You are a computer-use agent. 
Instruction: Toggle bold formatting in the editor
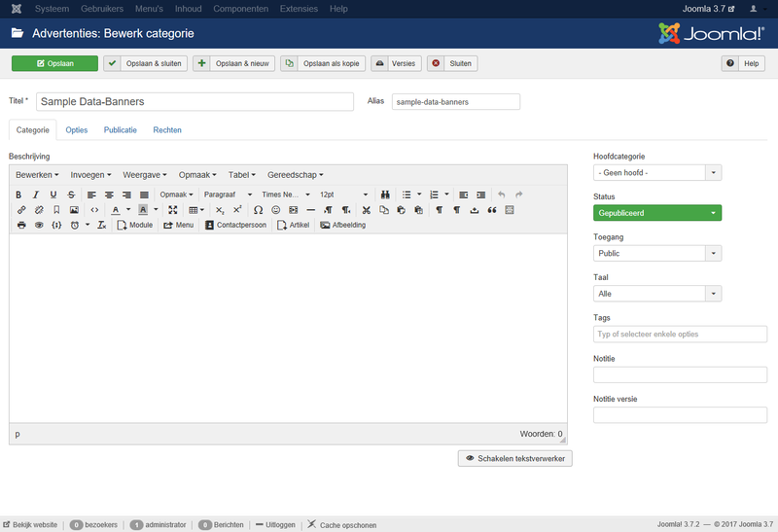[x=18, y=195]
